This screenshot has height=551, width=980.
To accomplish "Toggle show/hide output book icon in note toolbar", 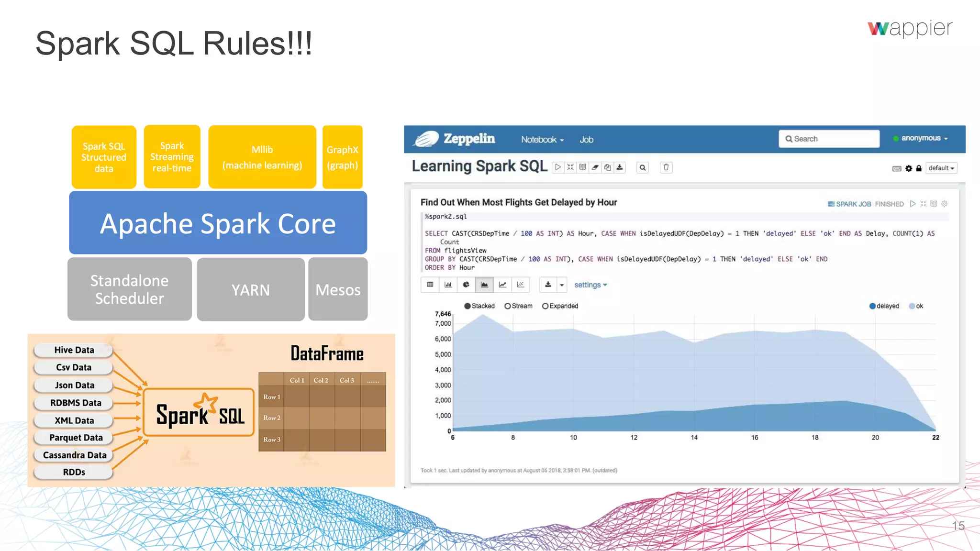I will [583, 167].
